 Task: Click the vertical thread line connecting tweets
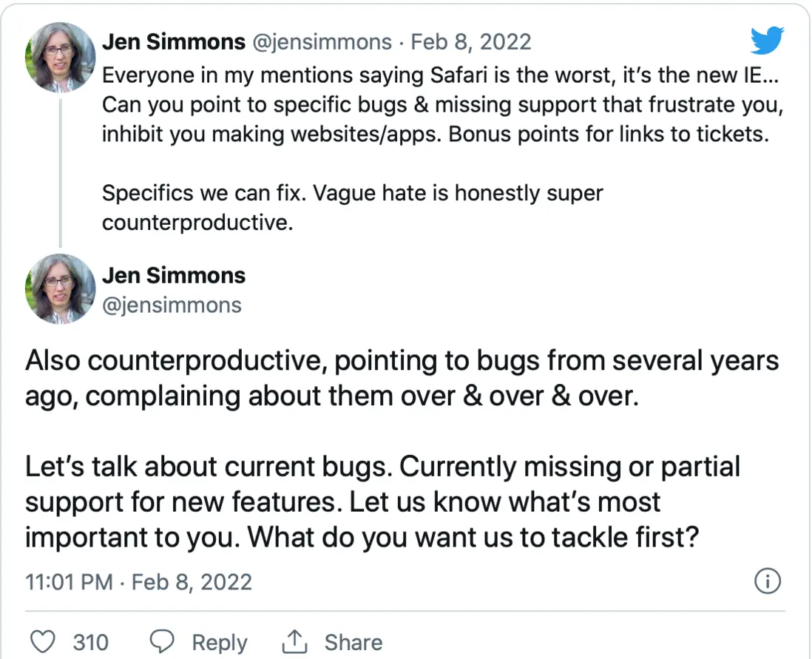click(x=58, y=170)
